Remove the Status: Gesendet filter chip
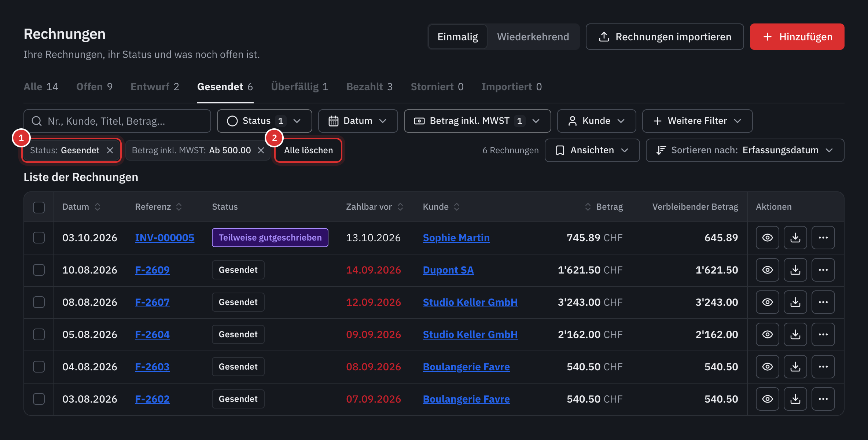This screenshot has height=440, width=868. [110, 150]
